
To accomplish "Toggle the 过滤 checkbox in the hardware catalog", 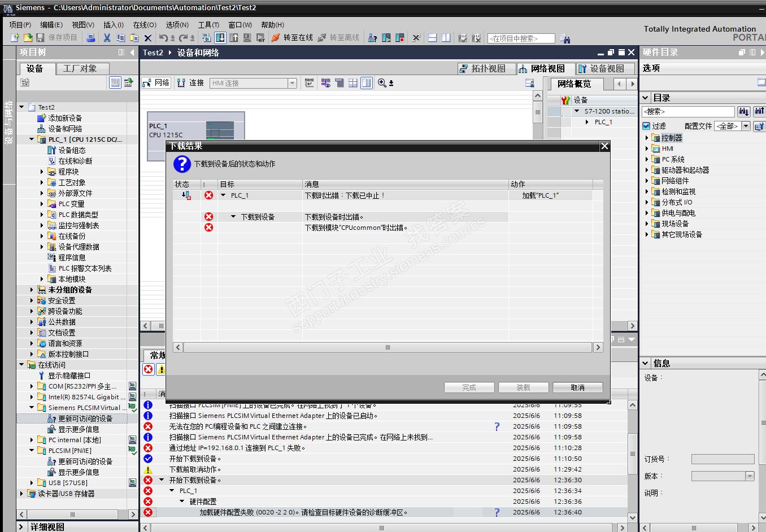I will coord(647,126).
